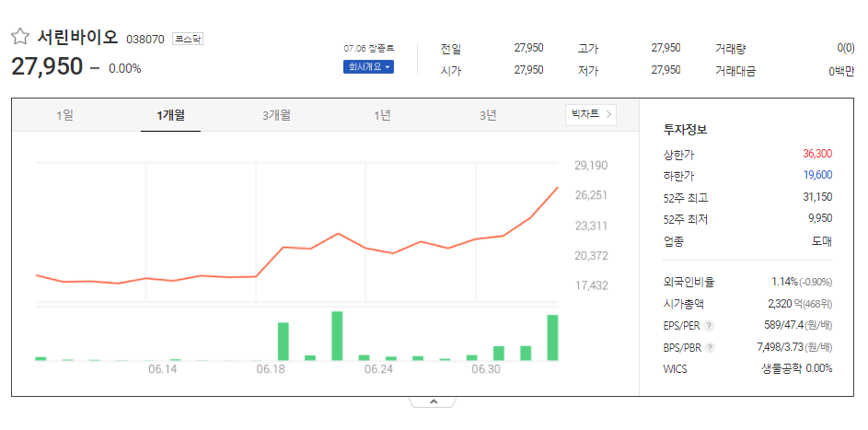Click the 저가 label
Image resolution: width=868 pixels, height=430 pixels.
587,71
